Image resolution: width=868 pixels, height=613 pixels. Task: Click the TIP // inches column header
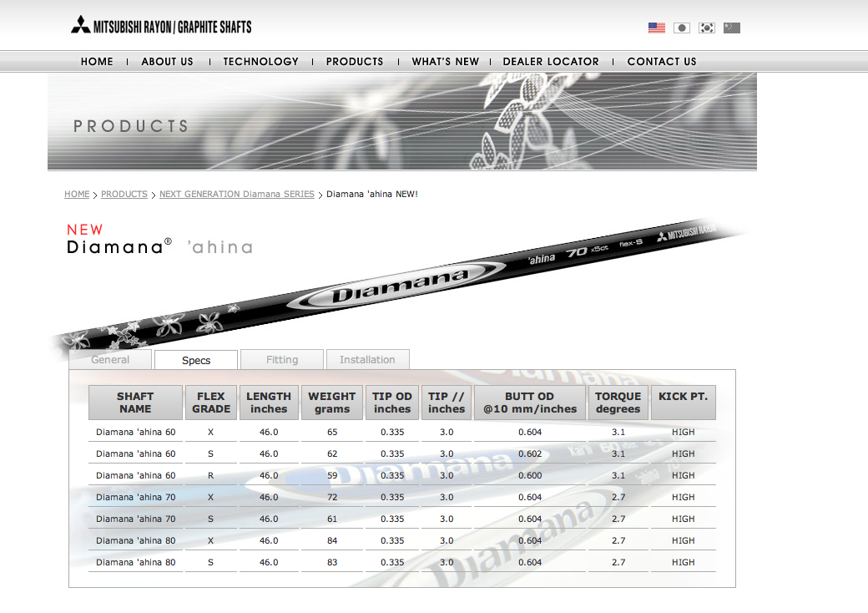click(447, 403)
